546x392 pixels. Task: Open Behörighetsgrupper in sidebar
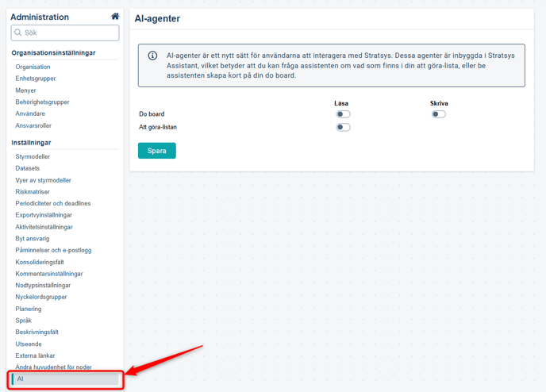[x=42, y=102]
